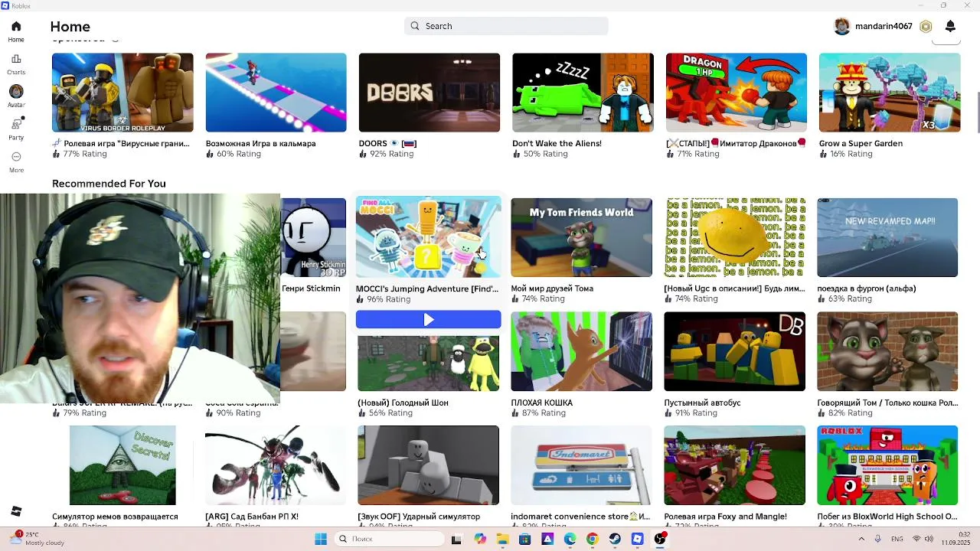Click the Roblox taskbar icon

click(637, 539)
